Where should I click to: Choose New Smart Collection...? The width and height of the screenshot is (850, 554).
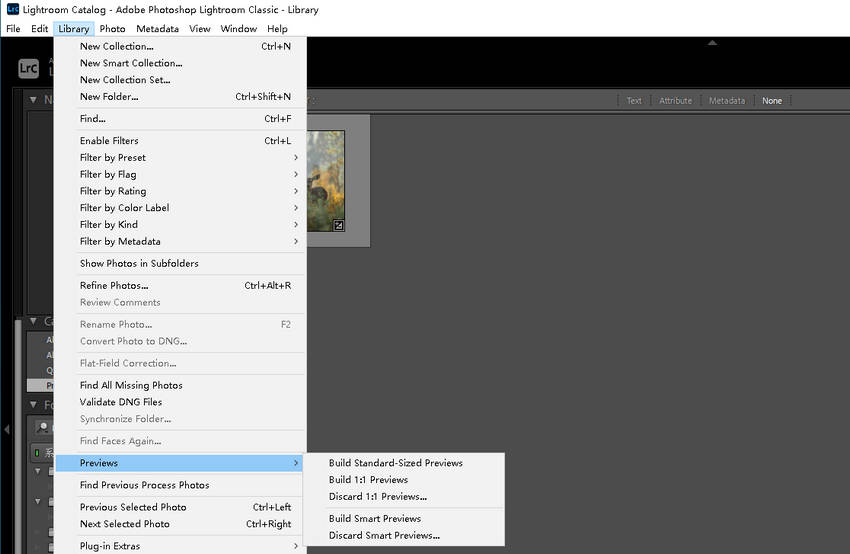pos(181,63)
